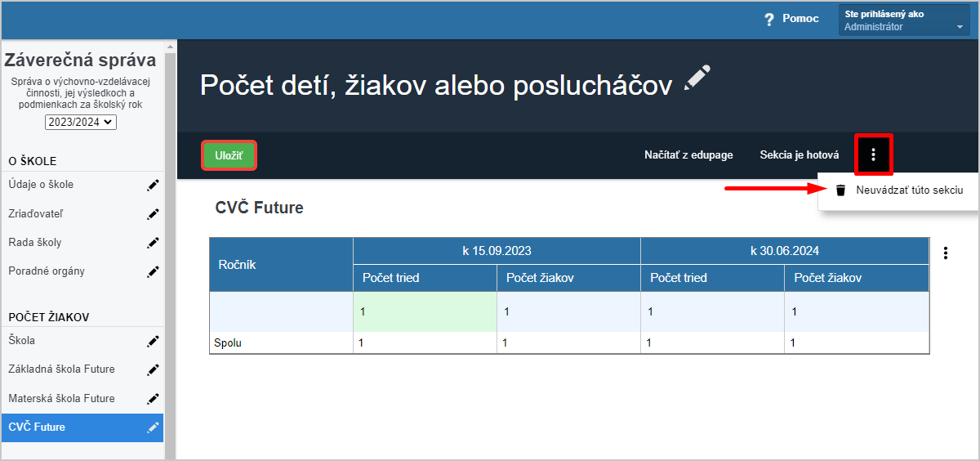
Task: Expand the Administrátor account dropdown
Action: coord(904,20)
